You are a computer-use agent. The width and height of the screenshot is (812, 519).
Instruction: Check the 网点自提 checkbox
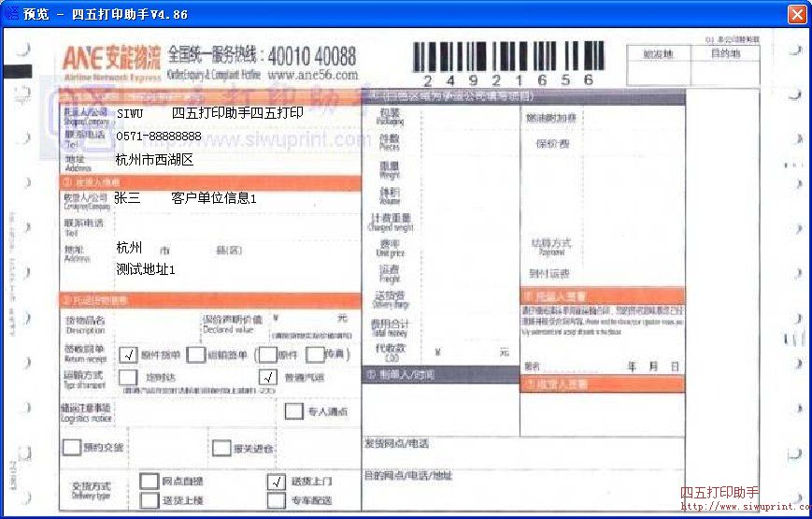pyautogui.click(x=149, y=482)
